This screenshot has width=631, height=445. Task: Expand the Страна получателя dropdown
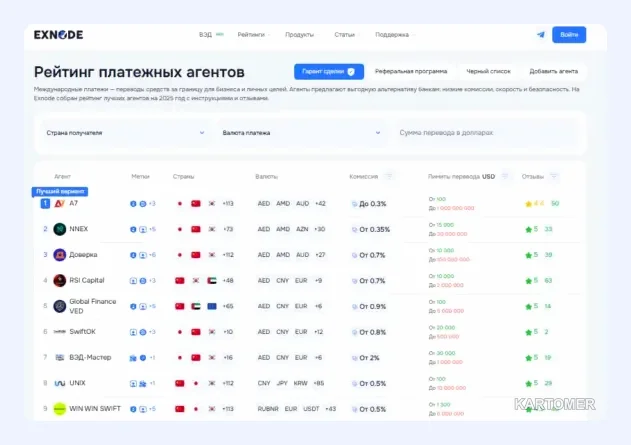tap(125, 133)
